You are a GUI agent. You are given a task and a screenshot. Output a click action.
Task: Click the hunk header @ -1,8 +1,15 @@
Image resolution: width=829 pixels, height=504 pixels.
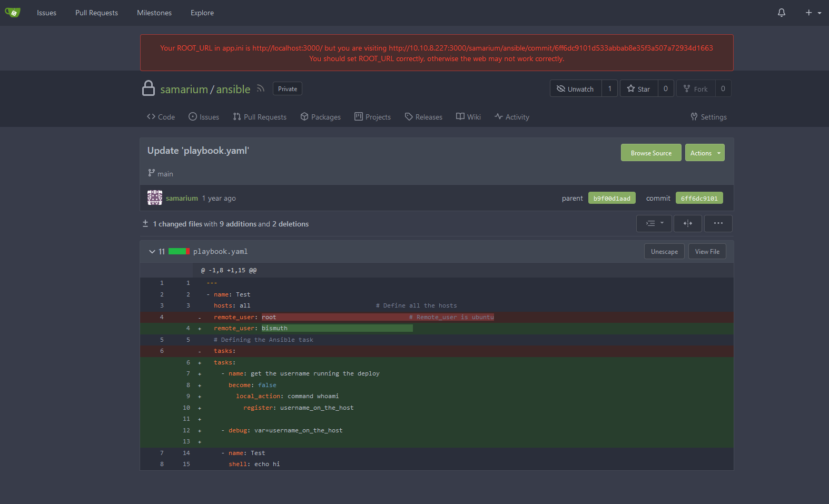[229, 270]
